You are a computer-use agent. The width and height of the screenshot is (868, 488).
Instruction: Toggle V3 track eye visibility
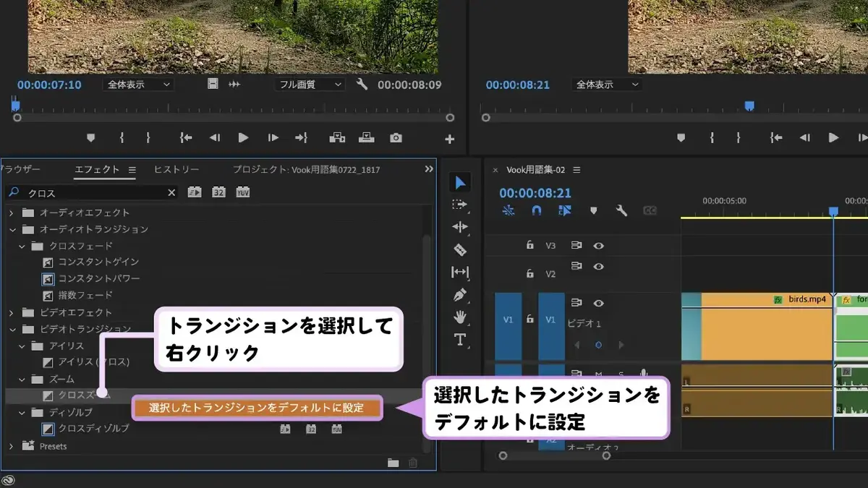click(598, 246)
